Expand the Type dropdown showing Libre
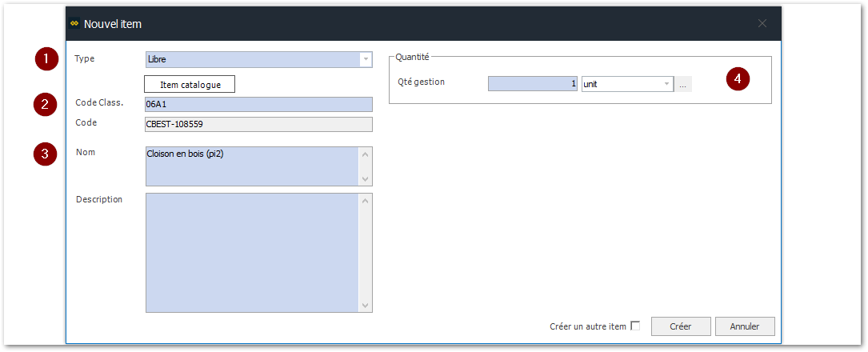 point(366,59)
